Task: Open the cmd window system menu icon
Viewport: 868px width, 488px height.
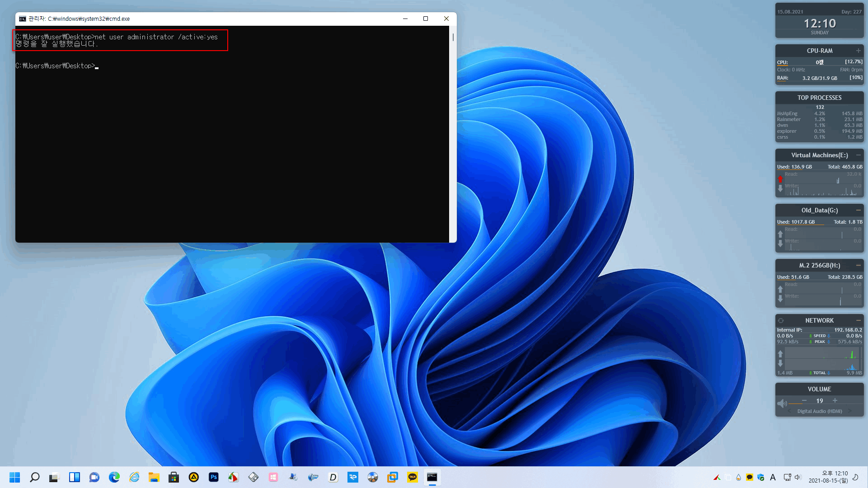Action: click(23, 19)
